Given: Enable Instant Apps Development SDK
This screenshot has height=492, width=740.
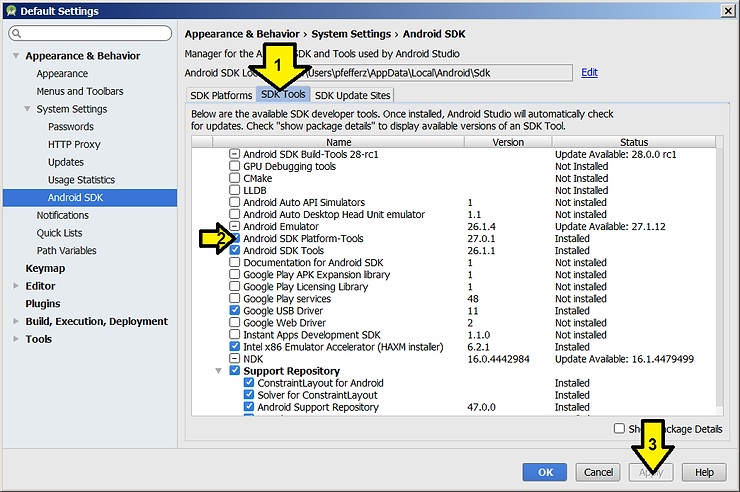Looking at the screenshot, I should [x=235, y=334].
